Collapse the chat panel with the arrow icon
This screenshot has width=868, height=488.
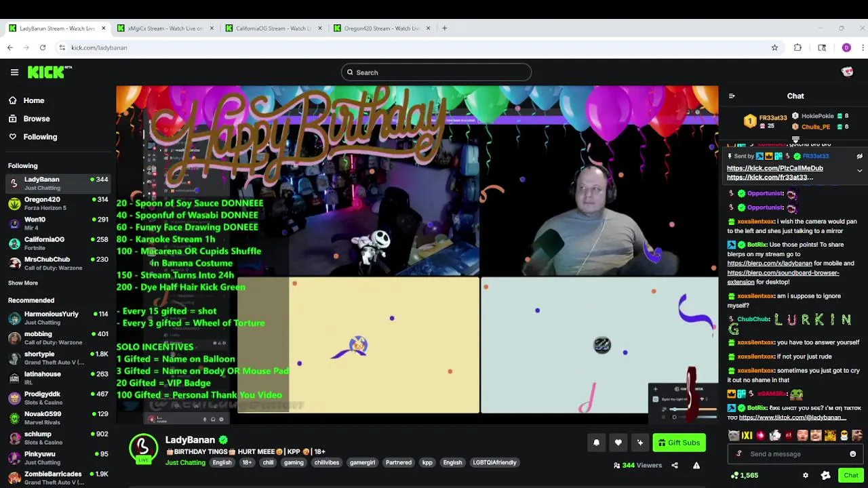pos(732,96)
